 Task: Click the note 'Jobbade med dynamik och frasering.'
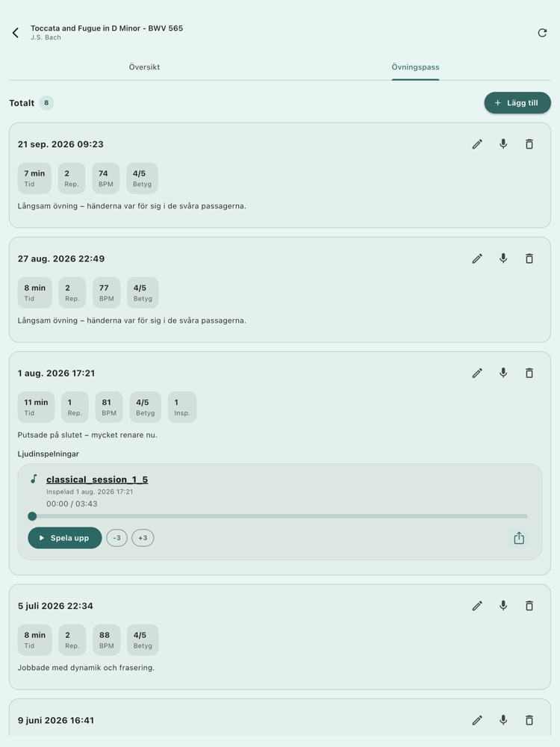(86, 668)
